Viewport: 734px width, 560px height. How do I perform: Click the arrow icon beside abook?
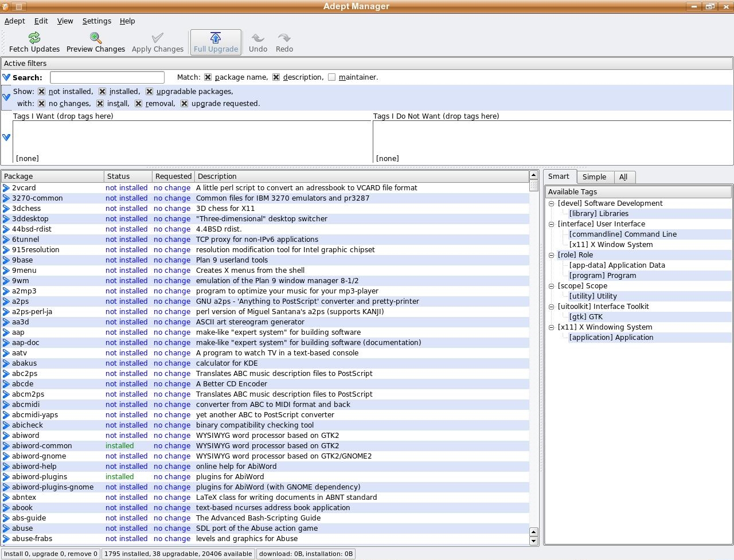[6, 508]
